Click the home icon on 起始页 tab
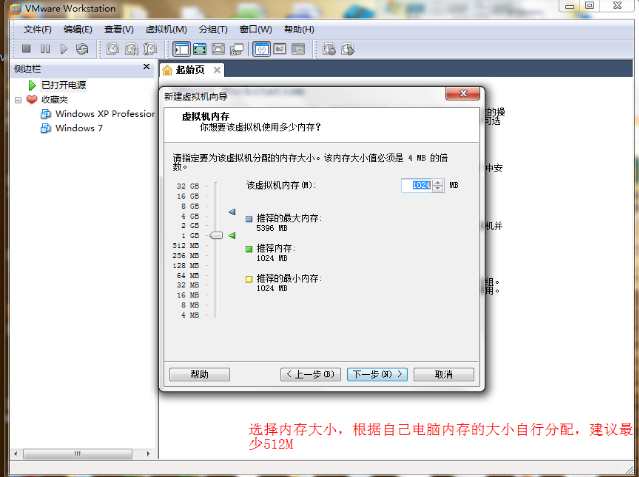639x477 pixels. [167, 70]
